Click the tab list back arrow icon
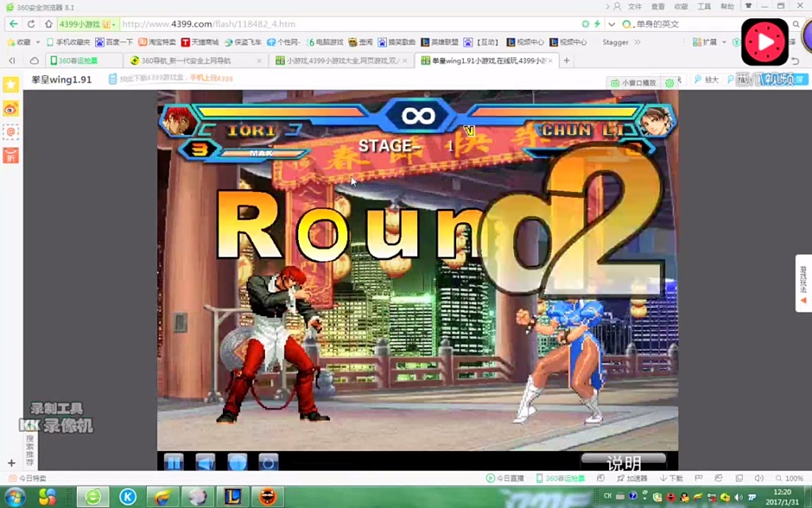 (11, 60)
